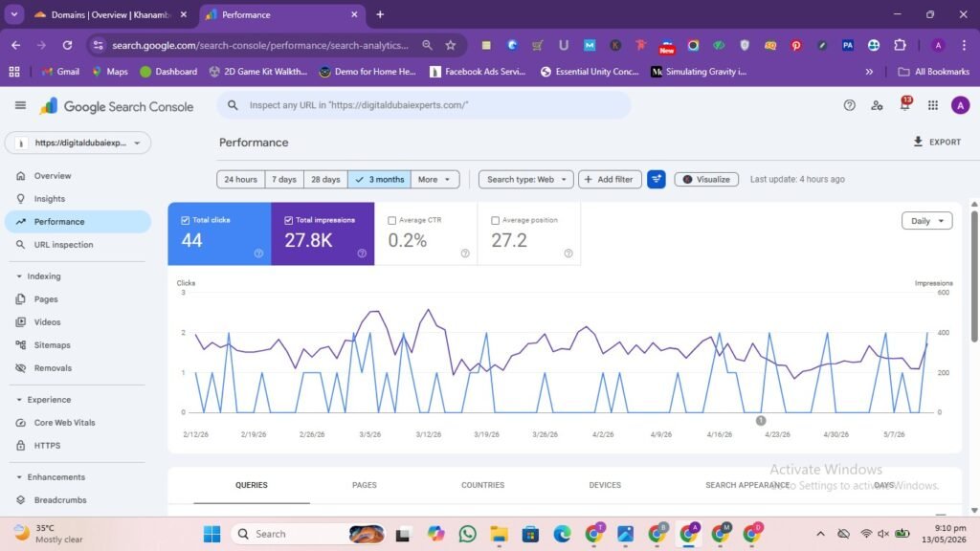
Task: Select the 3 months date range
Action: (379, 179)
